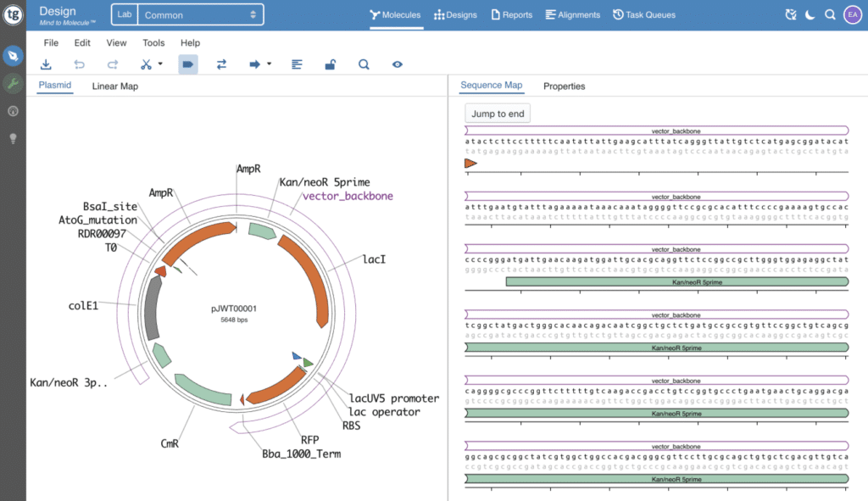Open the tasks clock-check icon in header

(791, 15)
